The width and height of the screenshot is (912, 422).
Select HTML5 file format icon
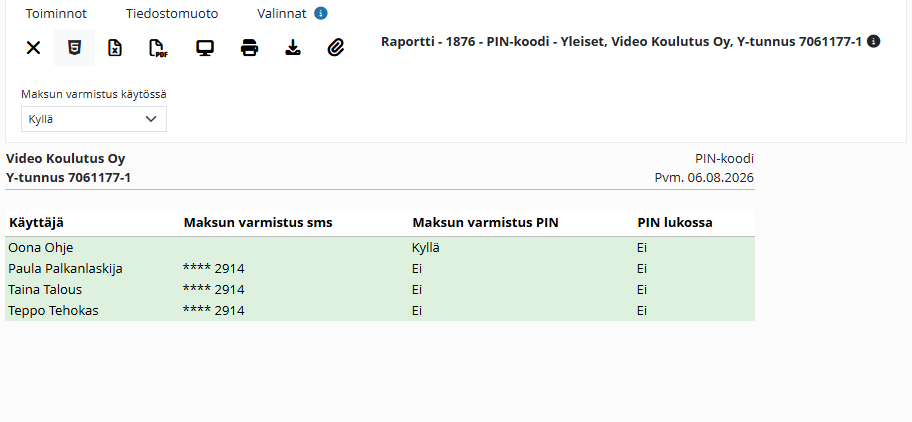(x=74, y=48)
